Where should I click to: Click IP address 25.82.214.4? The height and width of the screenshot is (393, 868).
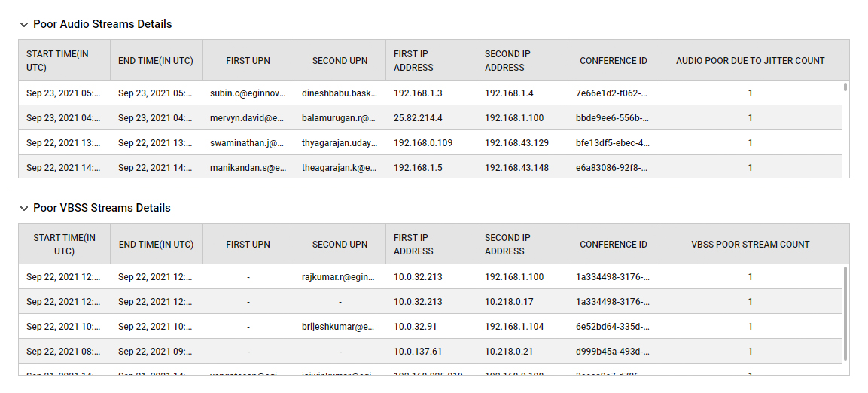(418, 118)
